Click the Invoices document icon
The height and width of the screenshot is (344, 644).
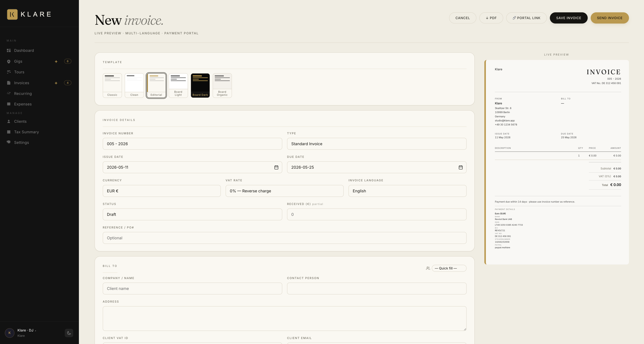tap(9, 83)
